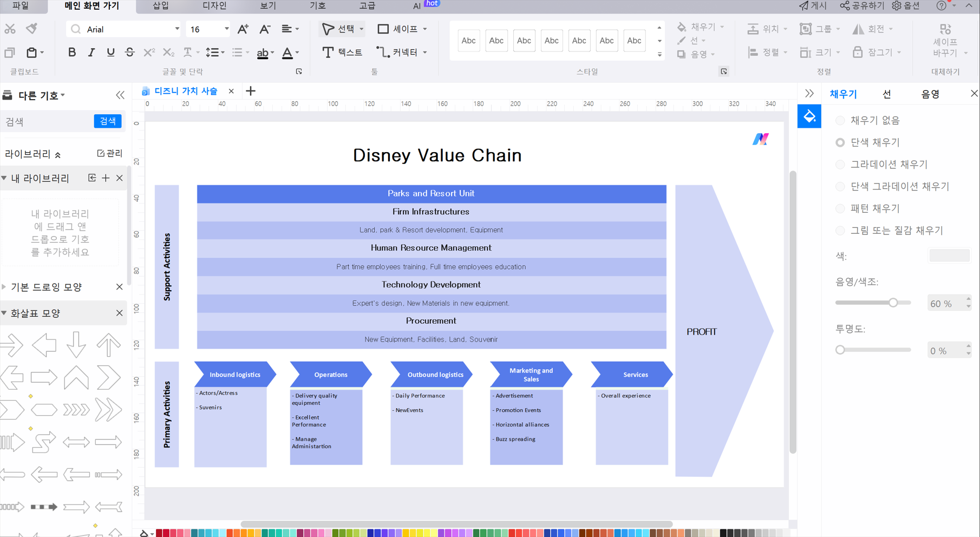980x537 pixels.
Task: Apply Superscript formatting
Action: point(149,53)
